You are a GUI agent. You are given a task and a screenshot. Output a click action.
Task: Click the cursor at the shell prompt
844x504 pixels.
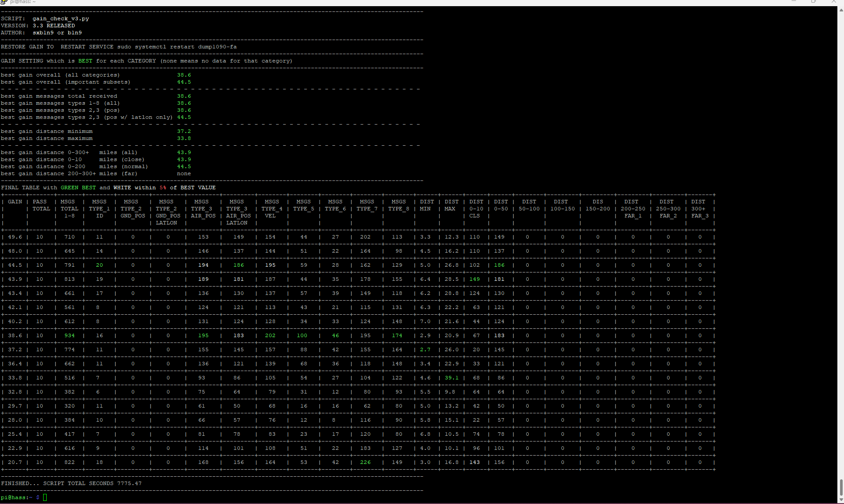45,497
